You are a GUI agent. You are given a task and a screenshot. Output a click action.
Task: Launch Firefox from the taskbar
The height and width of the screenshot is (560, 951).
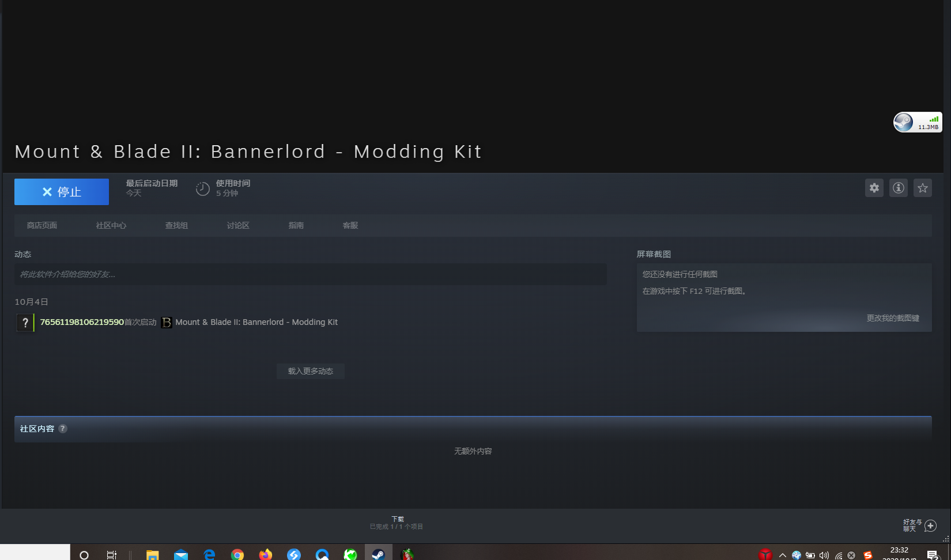(266, 554)
